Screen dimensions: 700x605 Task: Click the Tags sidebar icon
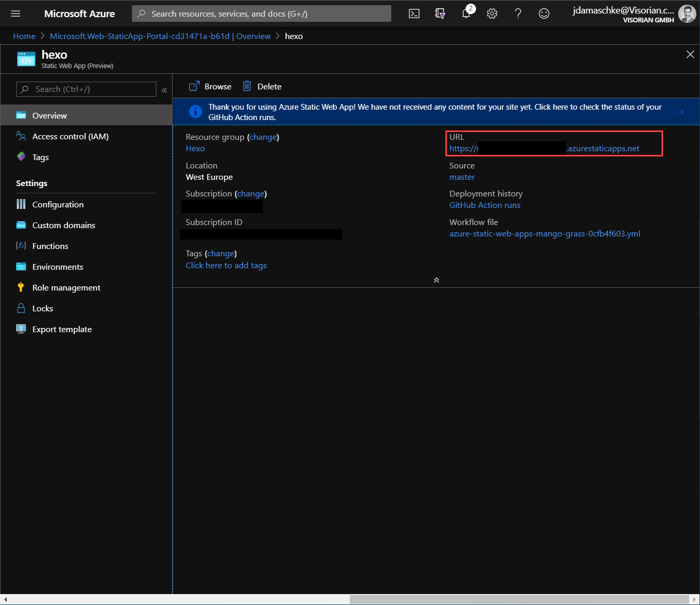21,157
